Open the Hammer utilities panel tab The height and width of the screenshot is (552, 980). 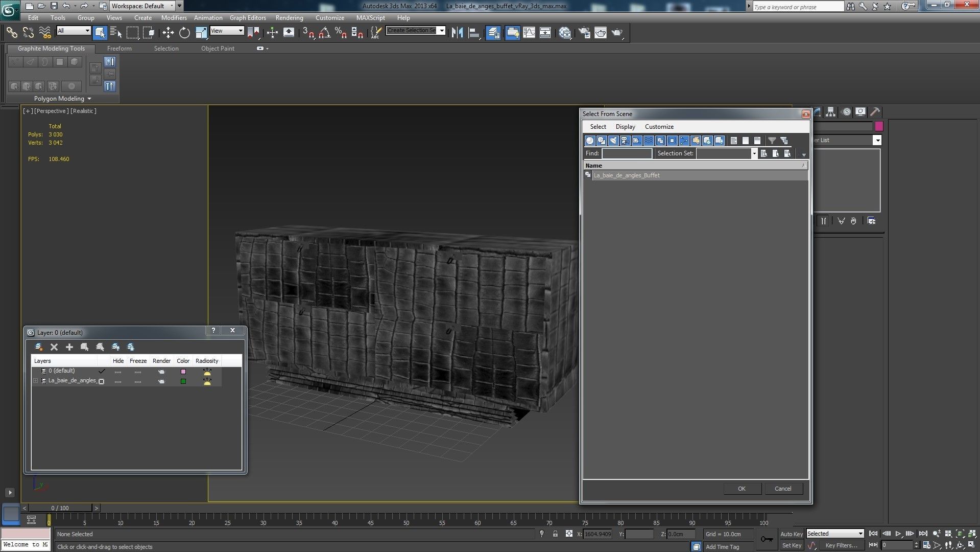[x=875, y=112]
